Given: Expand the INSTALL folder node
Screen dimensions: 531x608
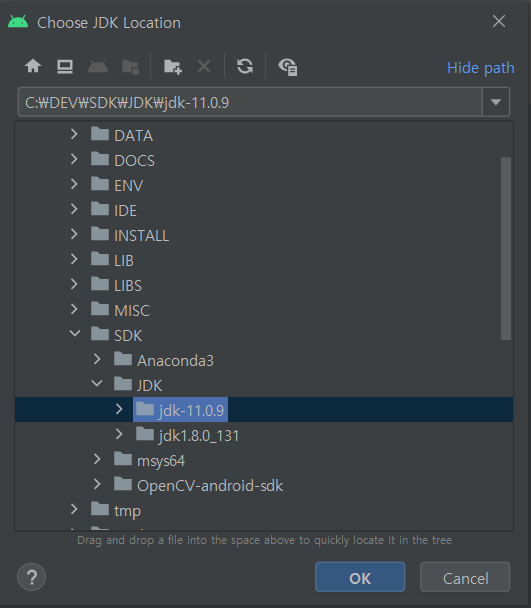Looking at the screenshot, I should tap(74, 234).
